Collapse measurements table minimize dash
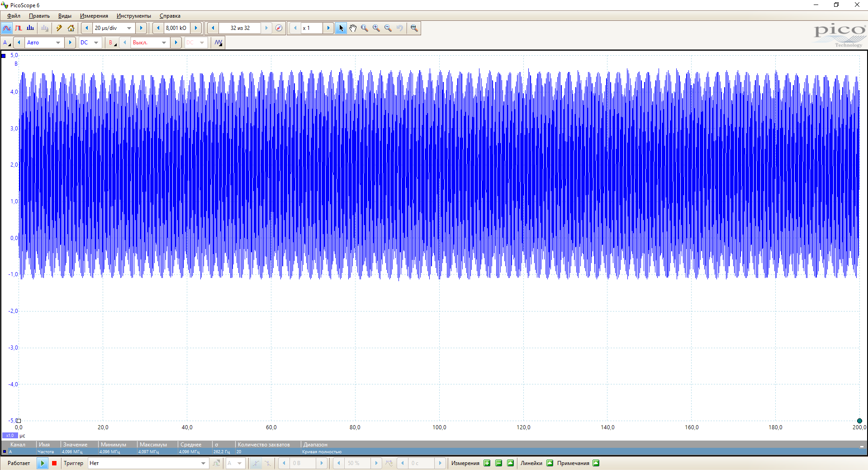868x470 pixels. [x=862, y=446]
